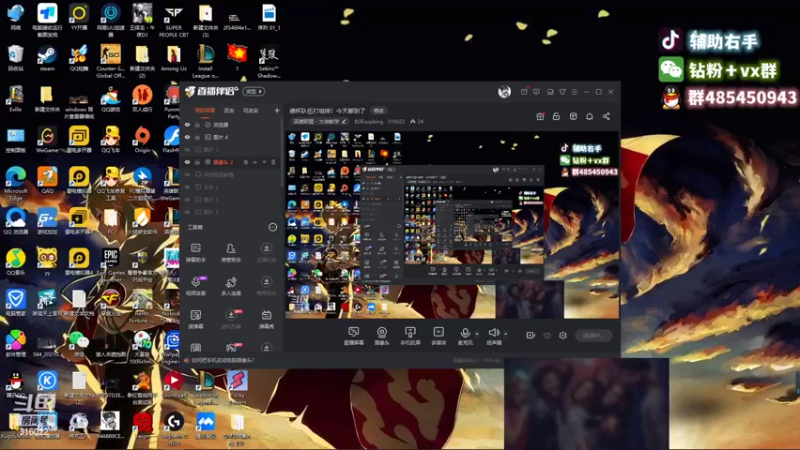Viewport: 800px width, 450px height.
Task: Expand the speaker device dropdown arrow
Action: 506,334
